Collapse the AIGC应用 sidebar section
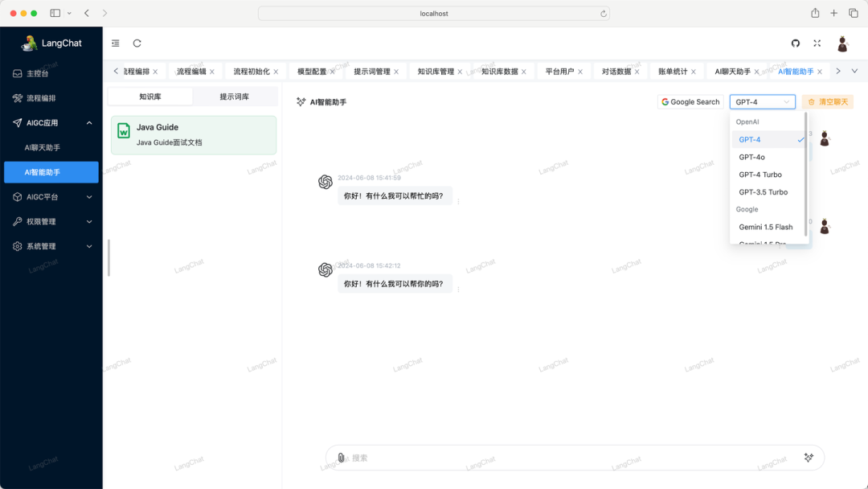The width and height of the screenshot is (868, 489). [51, 122]
